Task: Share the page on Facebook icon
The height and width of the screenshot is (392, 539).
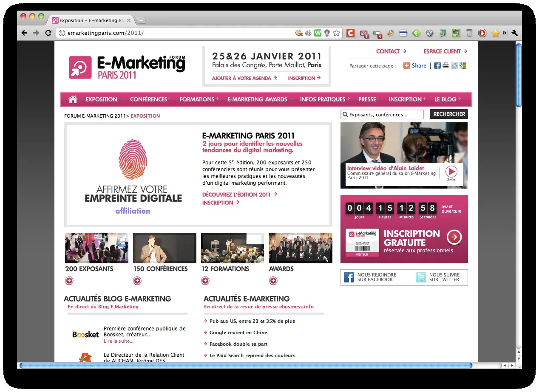Action: point(437,65)
